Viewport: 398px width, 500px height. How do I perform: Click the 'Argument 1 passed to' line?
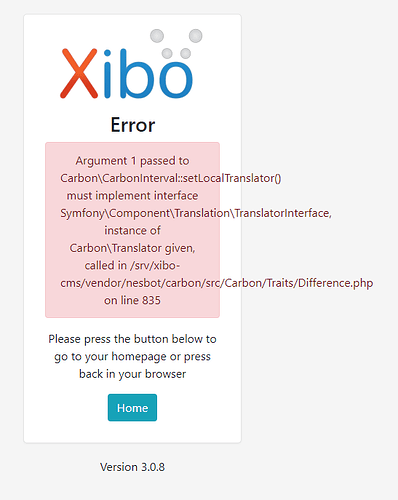click(x=132, y=161)
